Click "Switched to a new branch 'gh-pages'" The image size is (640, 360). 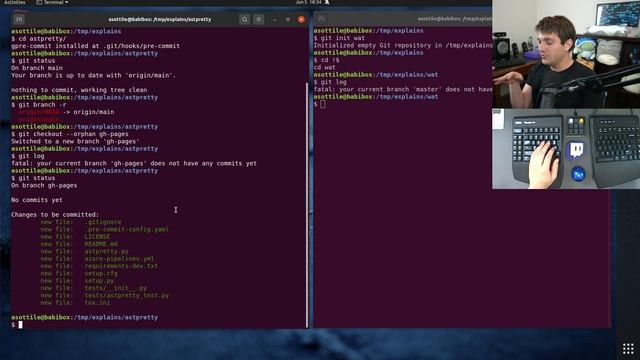[75, 142]
